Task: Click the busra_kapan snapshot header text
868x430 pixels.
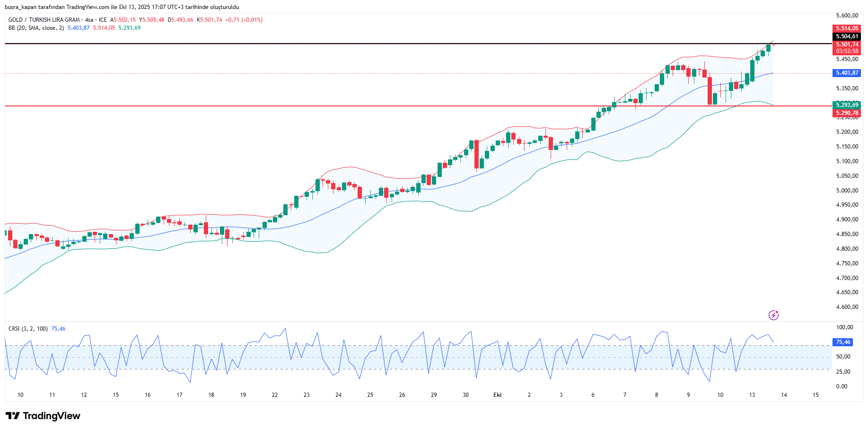Action: [122, 7]
